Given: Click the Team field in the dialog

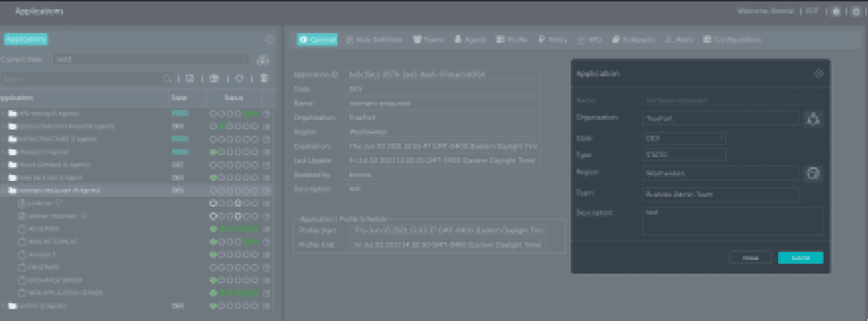Looking at the screenshot, I should pyautogui.click(x=720, y=195).
